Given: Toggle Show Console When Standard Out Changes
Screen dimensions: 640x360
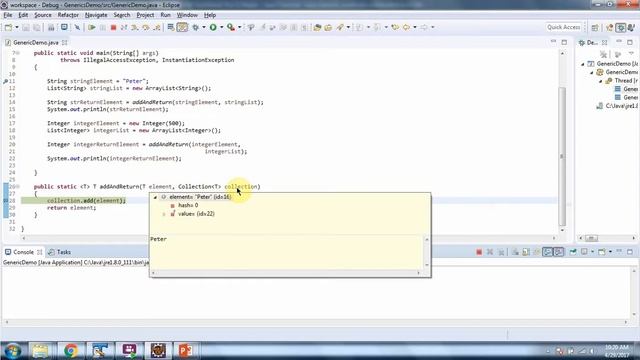Looking at the screenshot, I should click(548, 252).
